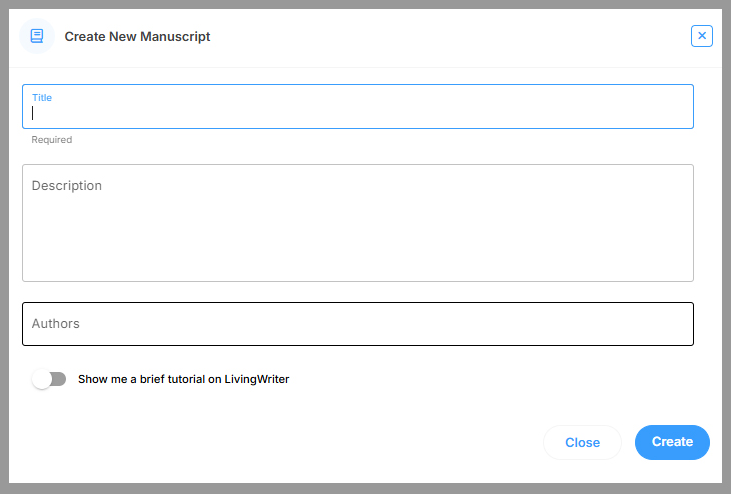
Task: Click the 'Show me a brief tutorial' label
Action: [x=183, y=379]
